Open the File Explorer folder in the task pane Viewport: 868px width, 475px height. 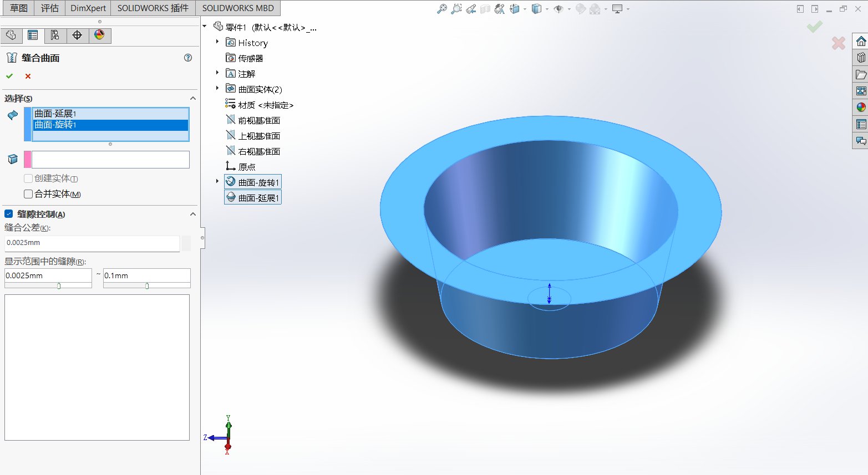861,74
